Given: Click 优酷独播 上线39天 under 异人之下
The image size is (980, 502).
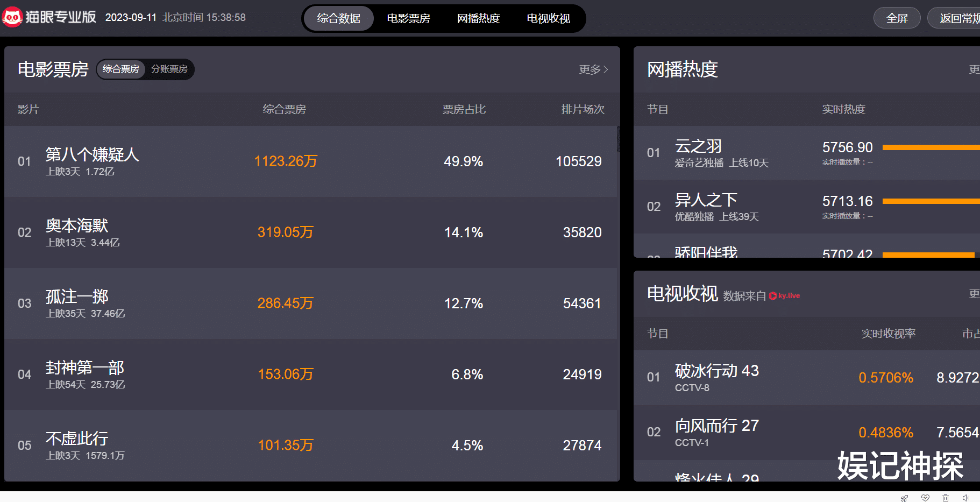Looking at the screenshot, I should tap(717, 217).
